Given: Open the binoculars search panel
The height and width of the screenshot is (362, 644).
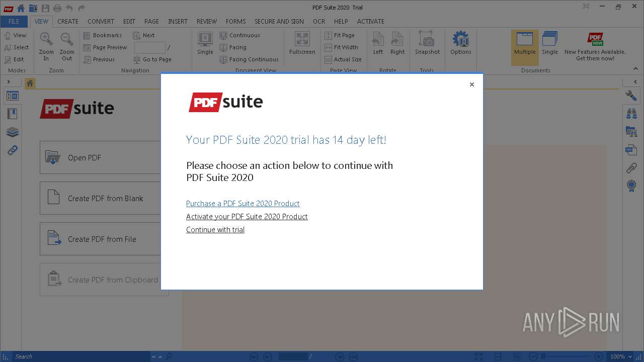Looking at the screenshot, I should click(x=631, y=114).
